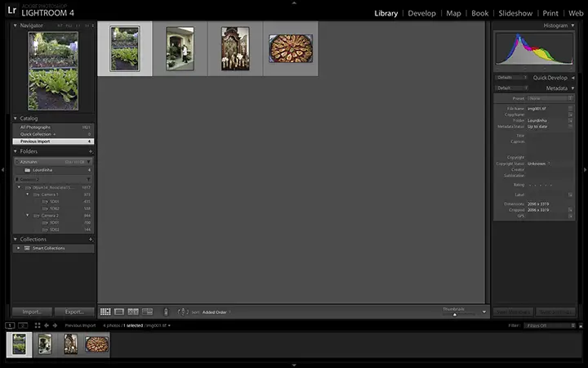Hide the left panel group arrow
This screenshot has height=368, width=588.
pyautogui.click(x=3, y=170)
